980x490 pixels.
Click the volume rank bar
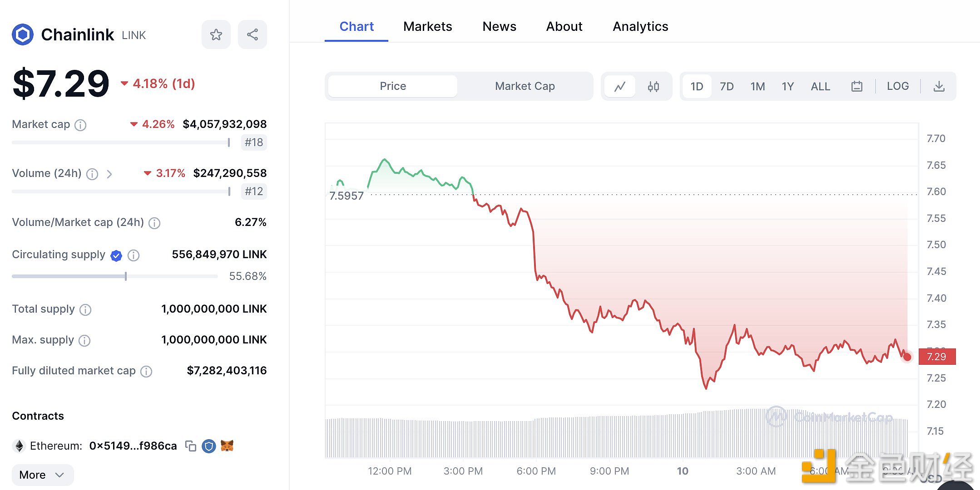(121, 191)
